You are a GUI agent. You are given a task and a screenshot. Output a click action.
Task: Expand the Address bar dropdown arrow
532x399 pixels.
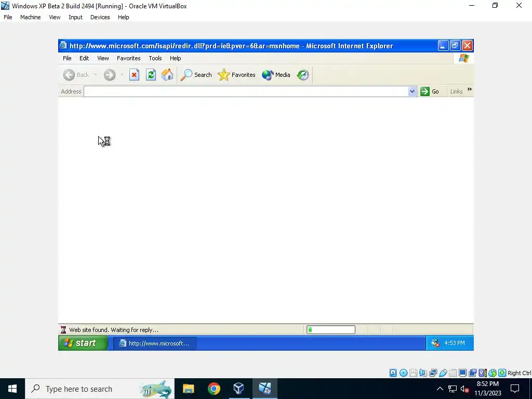pos(412,91)
